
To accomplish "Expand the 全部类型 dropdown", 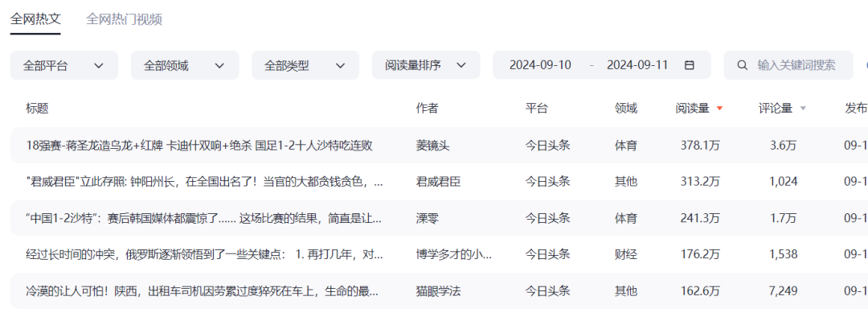I will coord(305,65).
